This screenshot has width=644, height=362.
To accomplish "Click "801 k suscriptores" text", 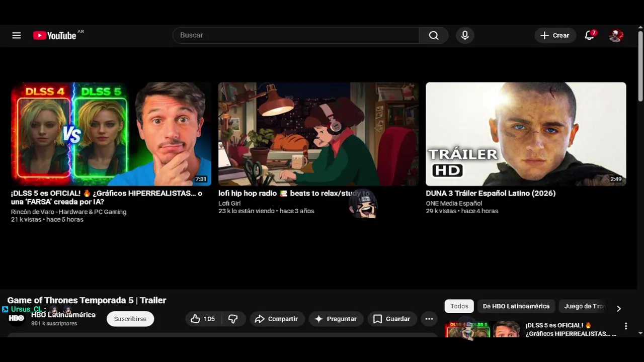I will 54,323.
